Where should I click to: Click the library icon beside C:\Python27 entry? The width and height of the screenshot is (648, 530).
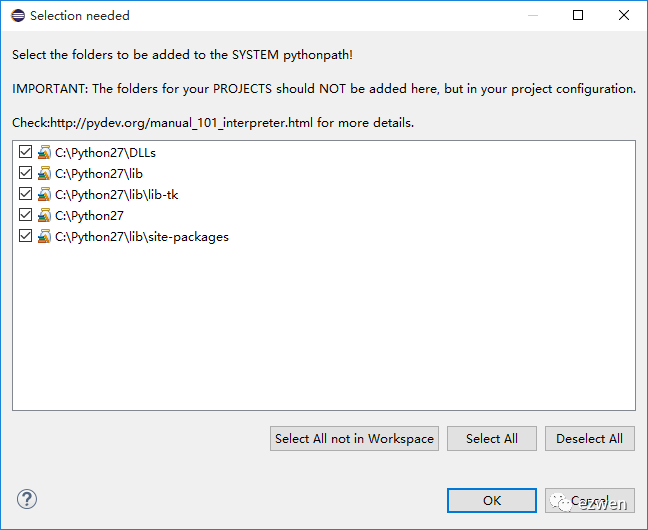[44, 215]
